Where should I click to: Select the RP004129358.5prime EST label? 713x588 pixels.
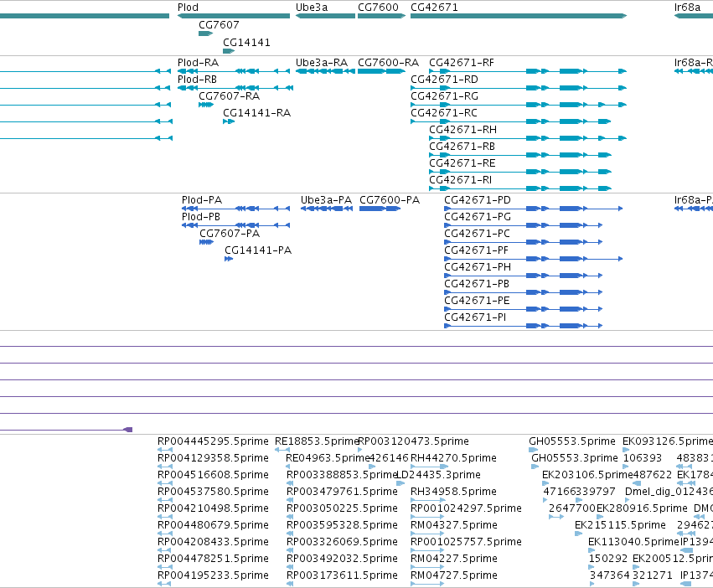pyautogui.click(x=213, y=458)
